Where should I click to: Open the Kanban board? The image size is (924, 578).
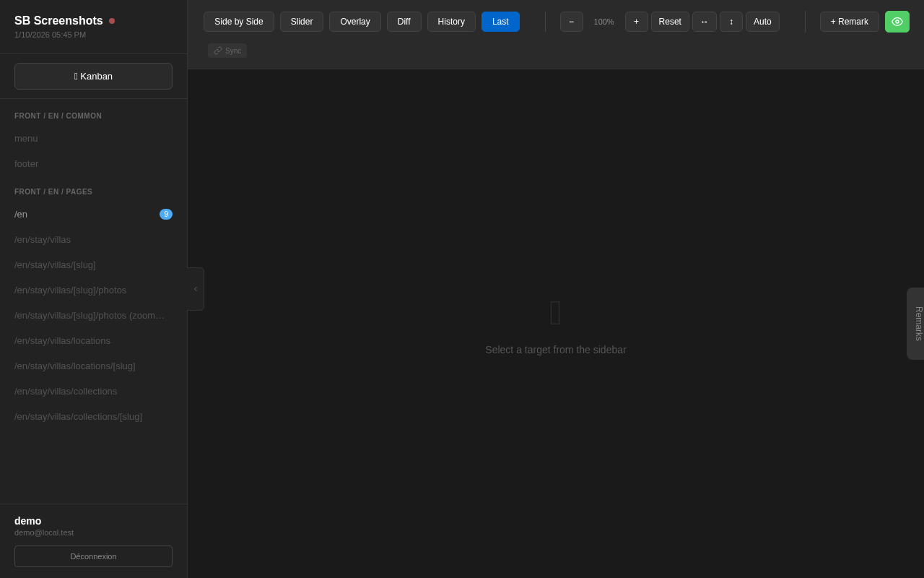click(x=94, y=77)
